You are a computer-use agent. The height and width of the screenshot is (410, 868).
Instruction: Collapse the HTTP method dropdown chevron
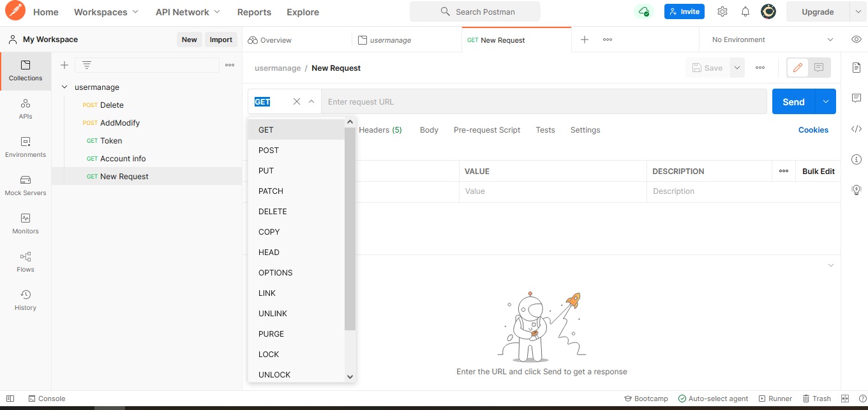(311, 101)
